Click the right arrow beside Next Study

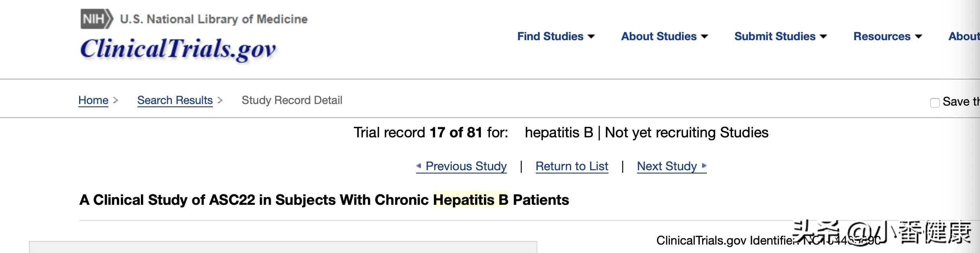704,165
